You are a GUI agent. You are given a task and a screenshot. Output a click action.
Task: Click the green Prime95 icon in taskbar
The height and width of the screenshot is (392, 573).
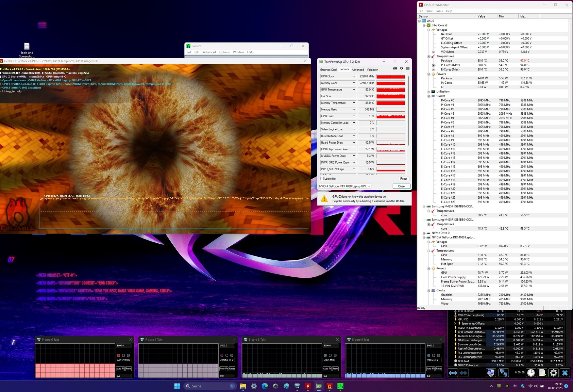[340, 386]
